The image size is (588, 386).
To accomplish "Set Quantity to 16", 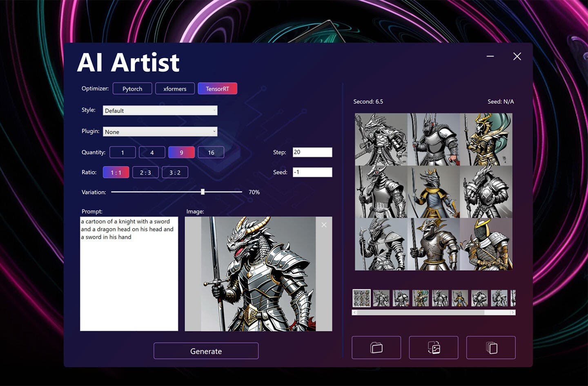I will (x=211, y=152).
